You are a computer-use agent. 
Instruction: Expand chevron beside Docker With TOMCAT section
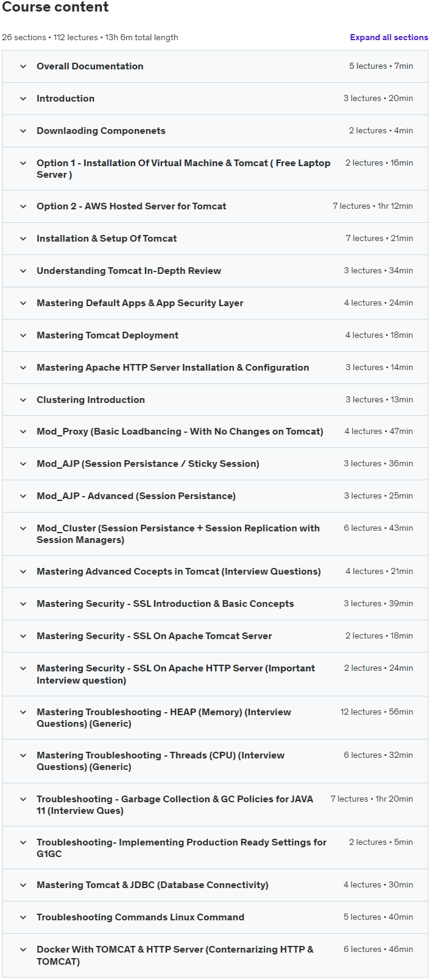23,950
